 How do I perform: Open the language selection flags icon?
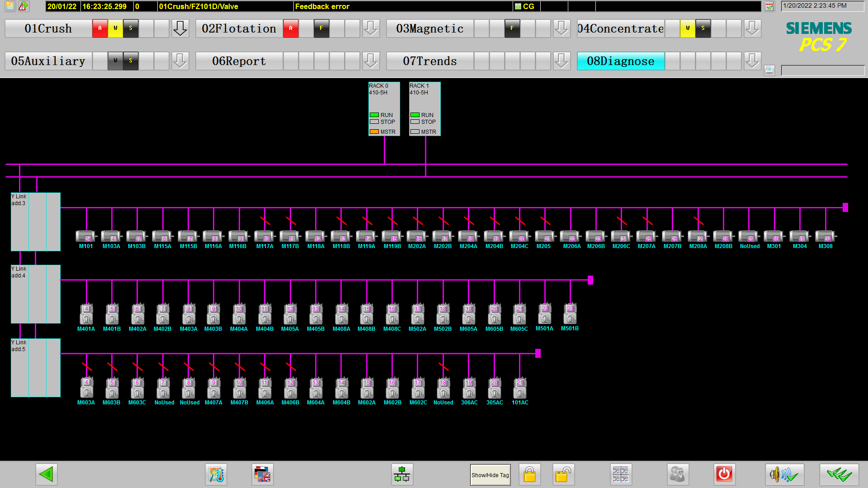[x=262, y=474]
